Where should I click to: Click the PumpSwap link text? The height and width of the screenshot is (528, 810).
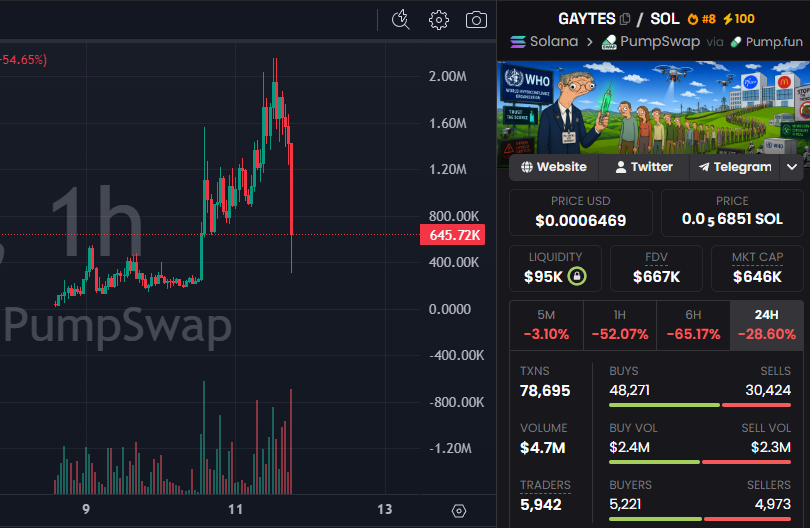(660, 41)
